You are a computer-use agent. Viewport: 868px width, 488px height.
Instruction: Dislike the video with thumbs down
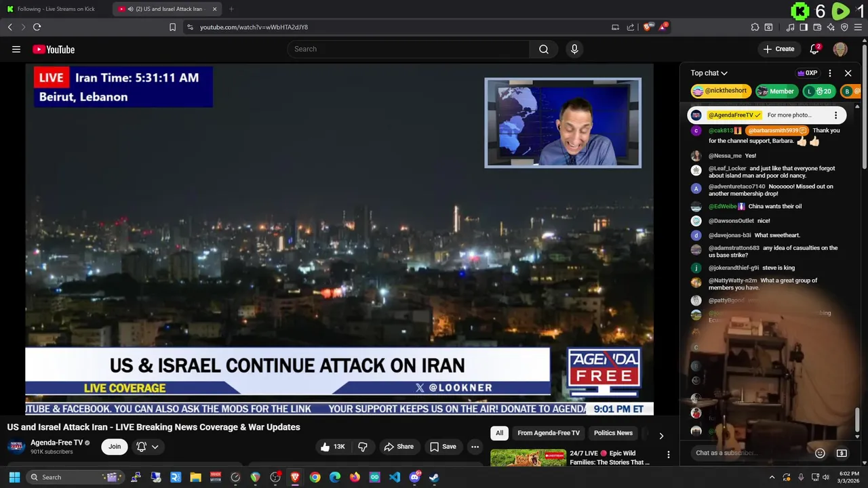coord(363,447)
